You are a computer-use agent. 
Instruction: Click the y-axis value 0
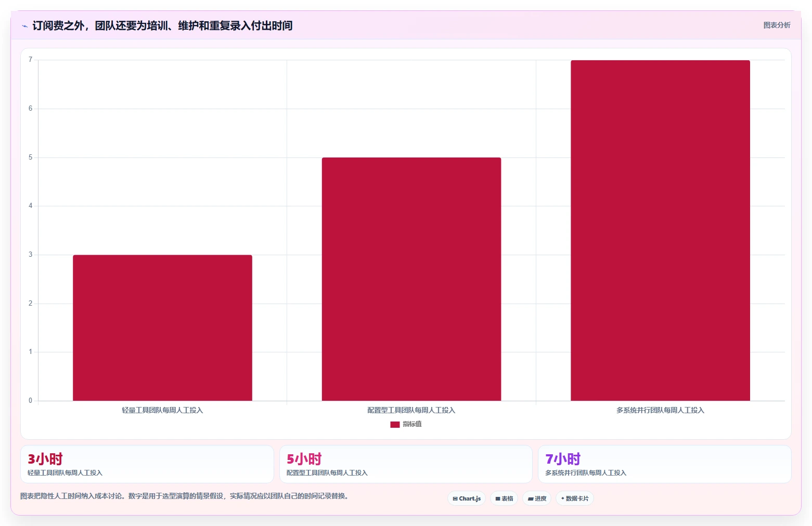tap(30, 401)
